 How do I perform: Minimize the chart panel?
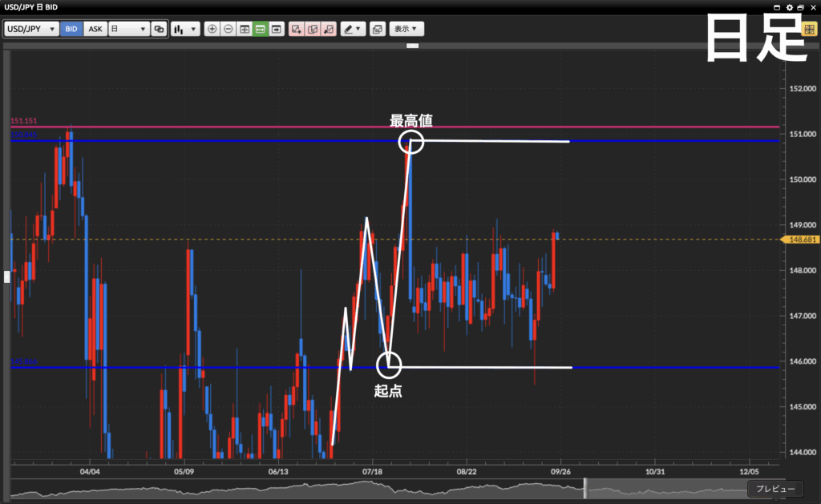pyautogui.click(x=777, y=7)
